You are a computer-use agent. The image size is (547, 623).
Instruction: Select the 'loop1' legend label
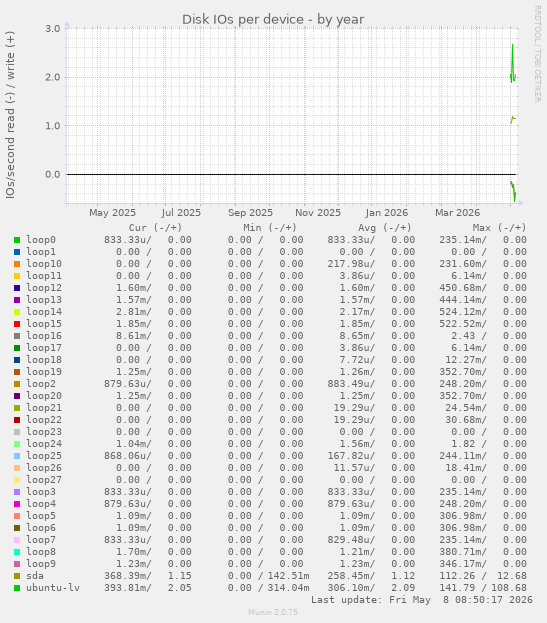(x=41, y=252)
